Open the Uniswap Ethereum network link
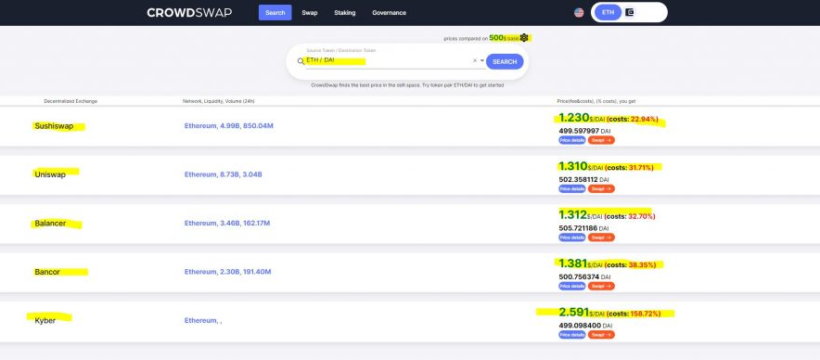This screenshot has width=820, height=360. pyautogui.click(x=223, y=175)
